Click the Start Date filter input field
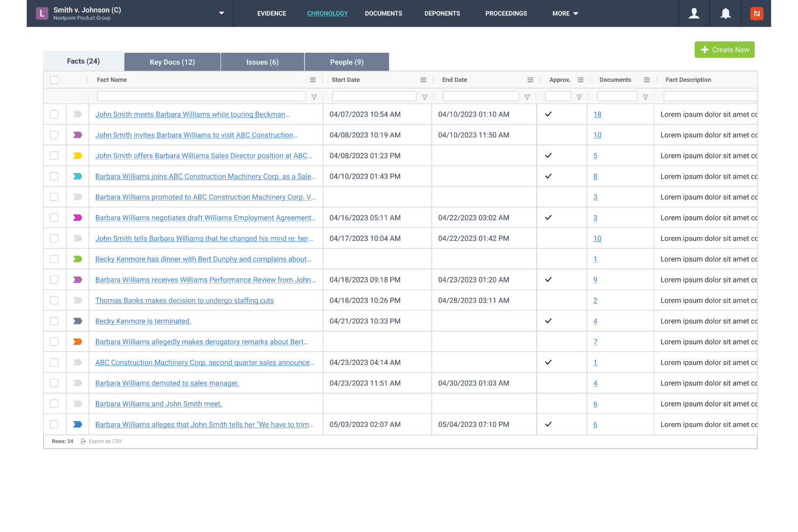 coord(374,96)
